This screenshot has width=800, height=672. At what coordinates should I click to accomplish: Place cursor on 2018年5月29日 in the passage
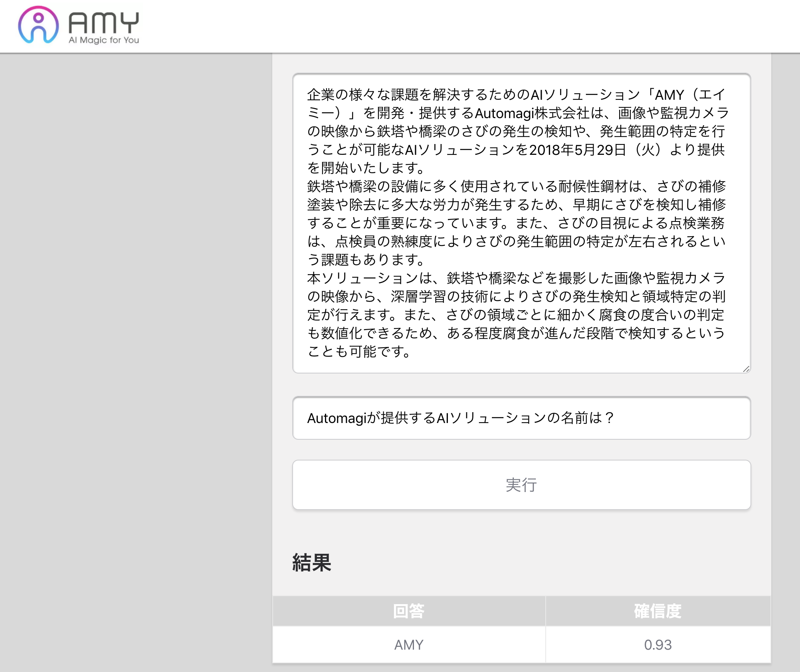pos(577,150)
